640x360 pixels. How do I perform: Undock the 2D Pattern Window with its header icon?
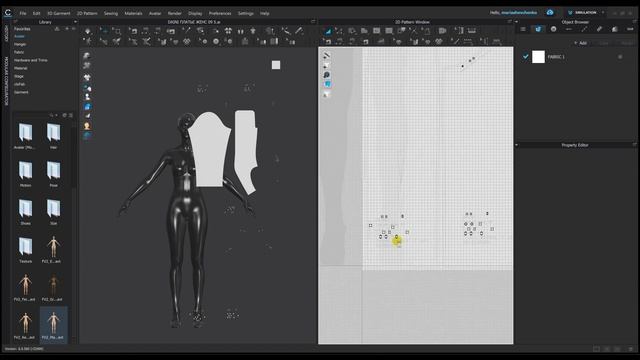(x=509, y=22)
